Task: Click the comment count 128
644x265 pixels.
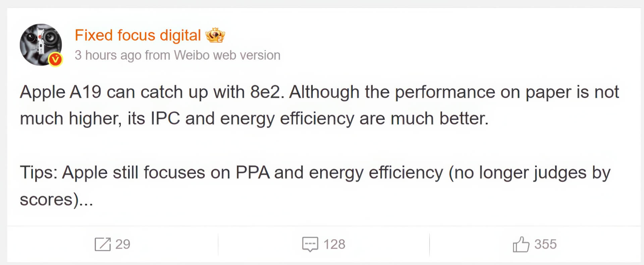Action: click(x=334, y=244)
